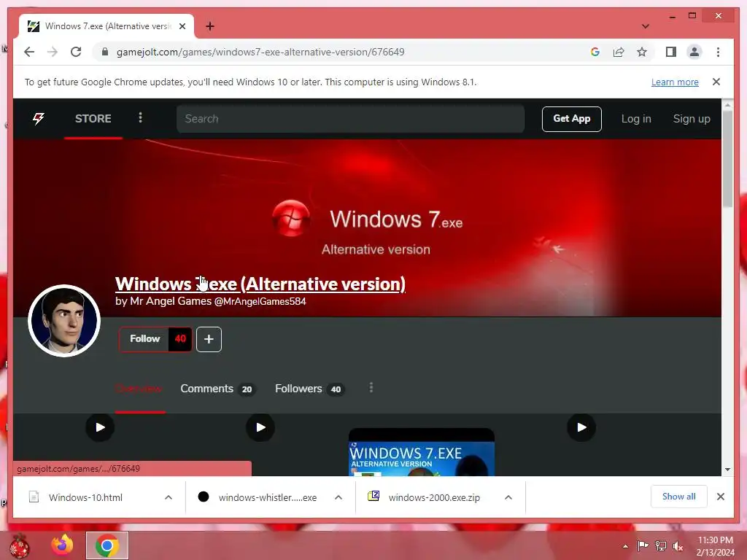Click the Chrome taskbar icon
This screenshot has width=747, height=560.
(107, 545)
